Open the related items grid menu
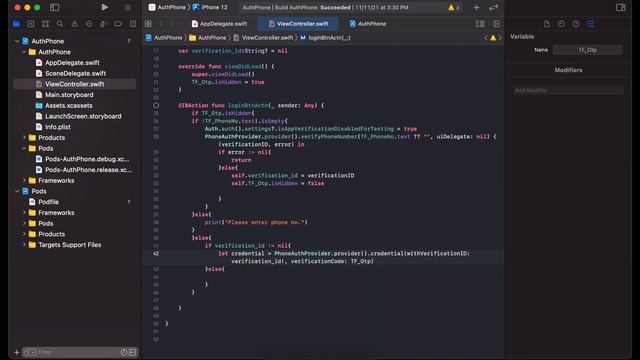 click(x=148, y=24)
